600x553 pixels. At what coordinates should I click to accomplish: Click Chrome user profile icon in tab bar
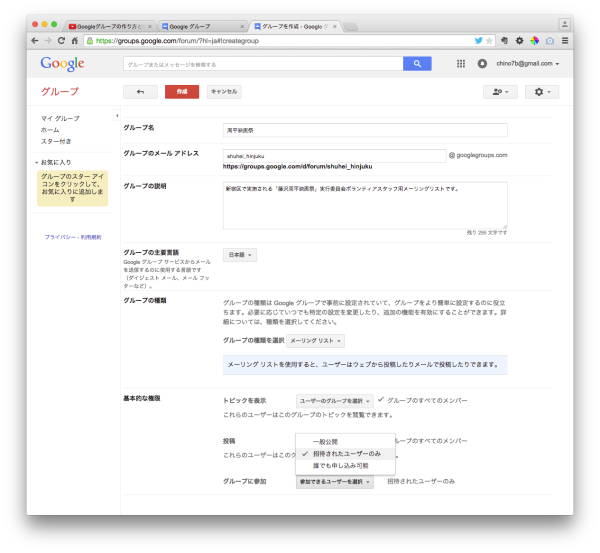(x=564, y=24)
